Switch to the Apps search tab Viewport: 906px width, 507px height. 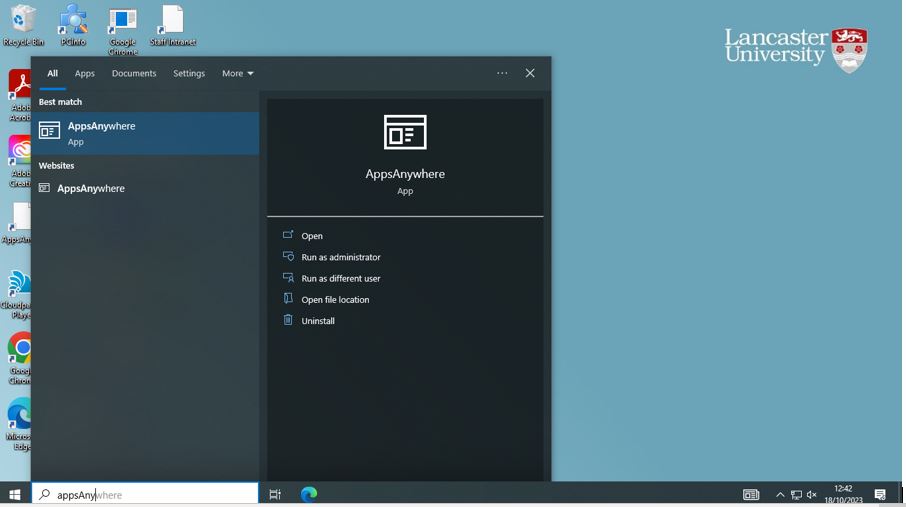click(85, 73)
